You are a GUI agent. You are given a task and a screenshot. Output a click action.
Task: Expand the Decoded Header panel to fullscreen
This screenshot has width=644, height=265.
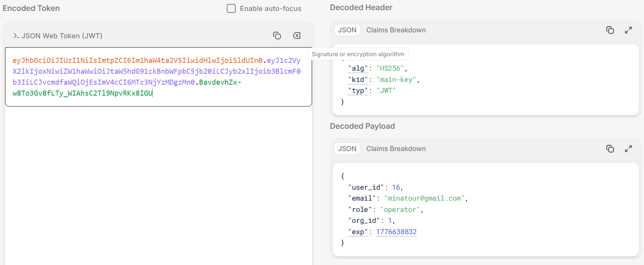[628, 30]
